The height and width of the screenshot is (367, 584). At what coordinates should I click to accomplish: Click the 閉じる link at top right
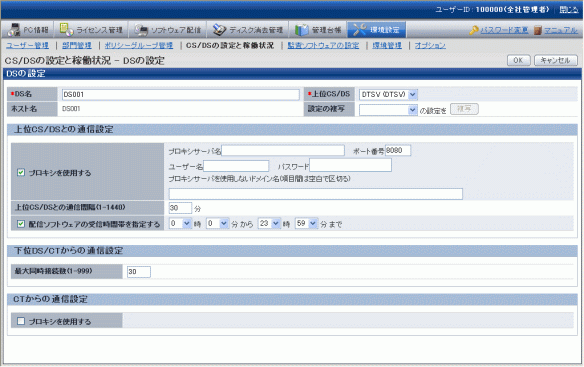coord(569,10)
